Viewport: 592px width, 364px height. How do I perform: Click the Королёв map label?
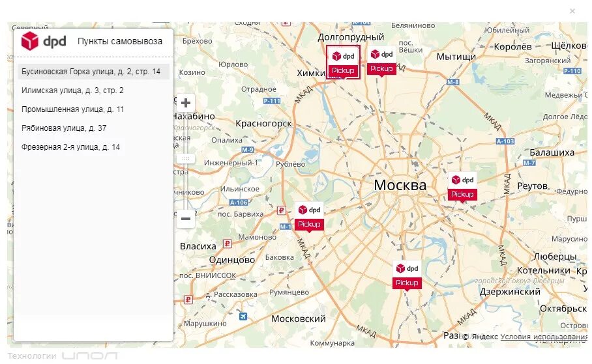point(512,47)
